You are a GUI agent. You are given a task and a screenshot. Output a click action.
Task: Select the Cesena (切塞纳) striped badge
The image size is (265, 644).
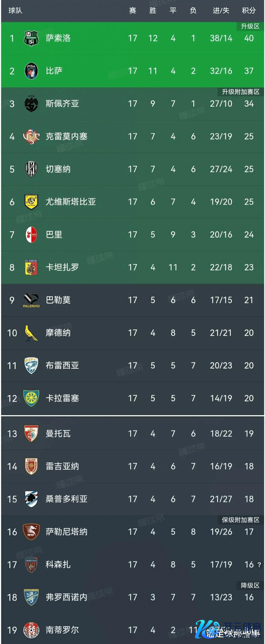(31, 169)
